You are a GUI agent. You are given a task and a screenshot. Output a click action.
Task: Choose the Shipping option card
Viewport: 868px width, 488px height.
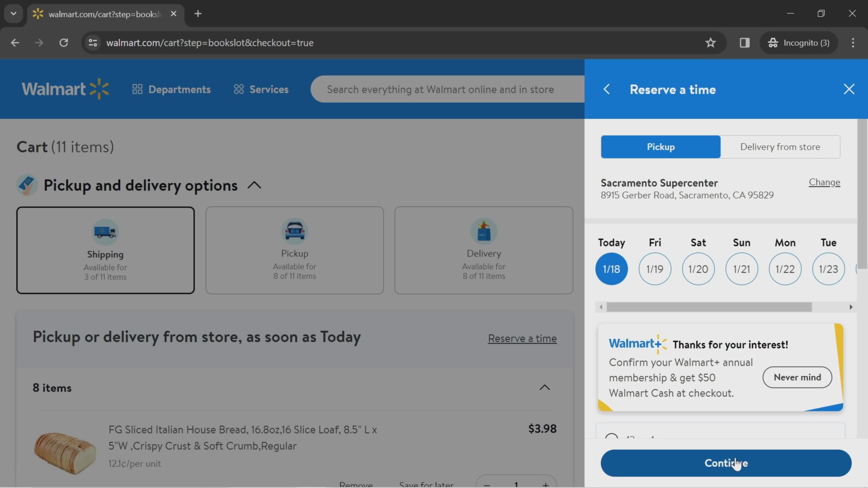coord(106,250)
